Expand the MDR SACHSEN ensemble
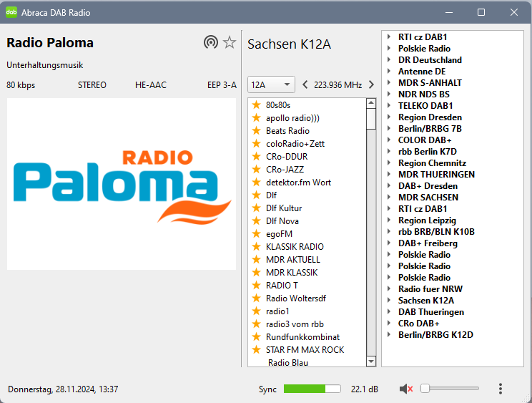Screen dimensions: 532x403 [x=388, y=198]
